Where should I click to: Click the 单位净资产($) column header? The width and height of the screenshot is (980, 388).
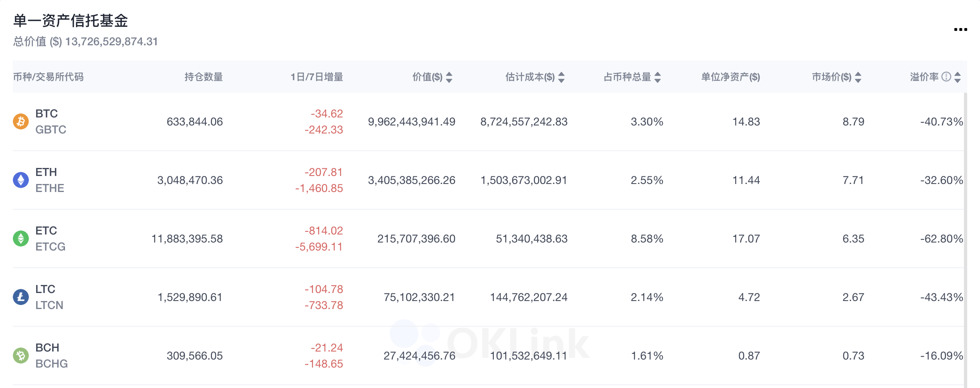731,77
